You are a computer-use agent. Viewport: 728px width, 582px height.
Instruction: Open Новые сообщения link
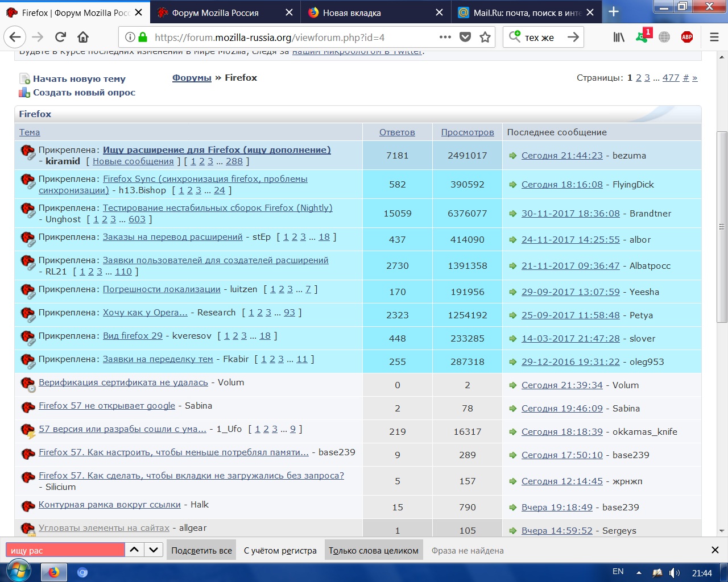(x=133, y=161)
